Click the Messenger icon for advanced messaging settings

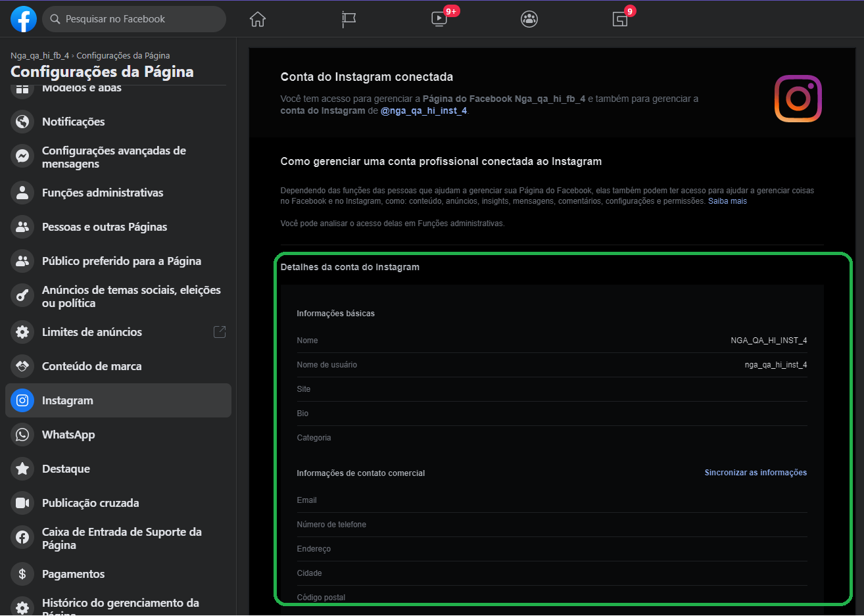click(22, 156)
